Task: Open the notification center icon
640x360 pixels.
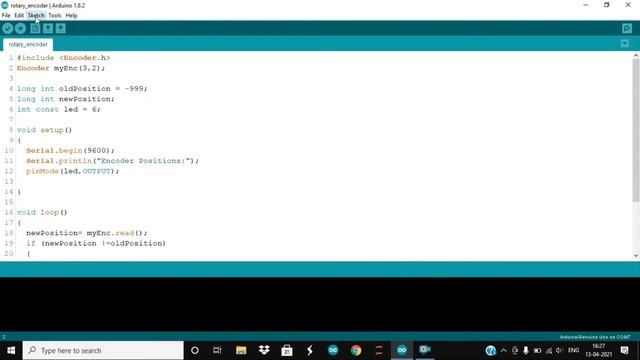Action: tap(624, 350)
